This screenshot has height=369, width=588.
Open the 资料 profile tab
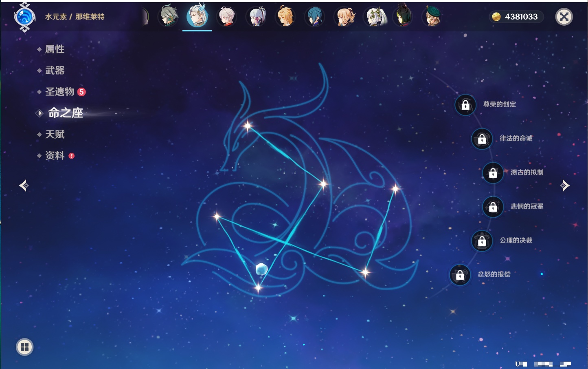(55, 155)
